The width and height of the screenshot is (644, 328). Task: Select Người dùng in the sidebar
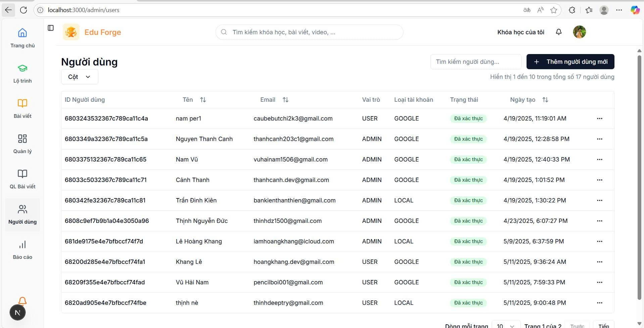(22, 215)
